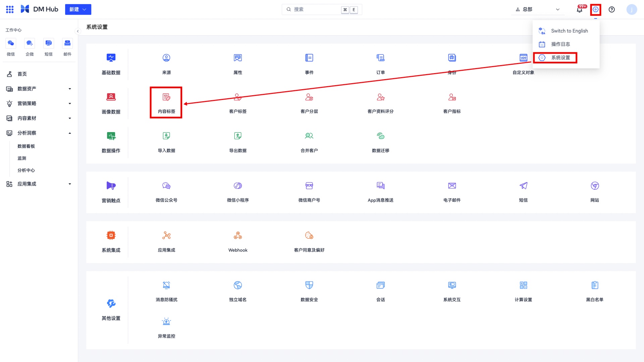This screenshot has width=644, height=362.
Task: Open the 微信商户号 WeChat merchant icon
Action: pos(309,186)
